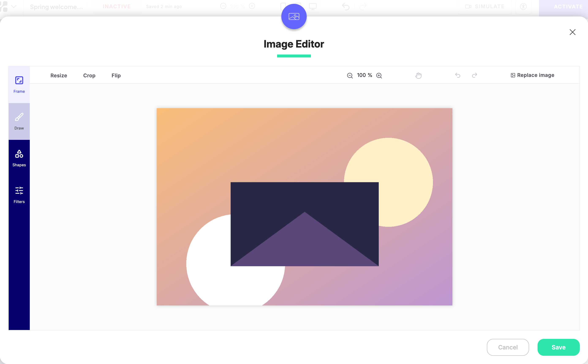Click Replace image button
This screenshot has height=364, width=588.
(x=532, y=75)
